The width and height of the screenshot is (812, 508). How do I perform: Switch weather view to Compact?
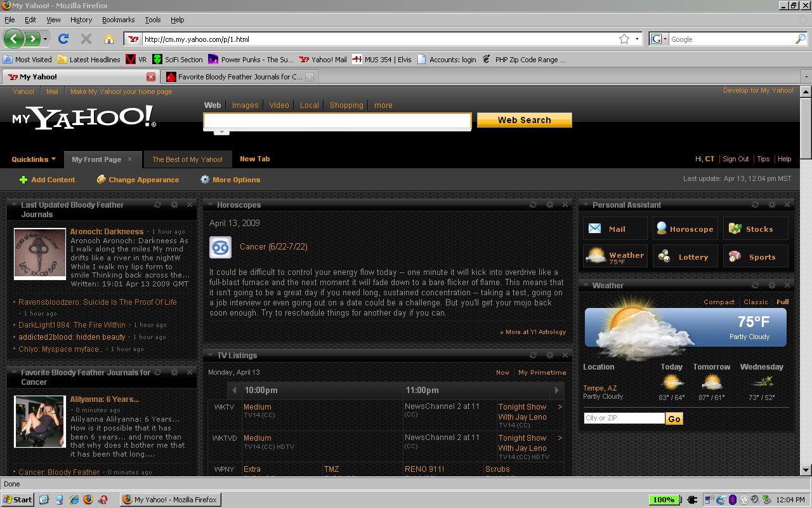pos(719,302)
